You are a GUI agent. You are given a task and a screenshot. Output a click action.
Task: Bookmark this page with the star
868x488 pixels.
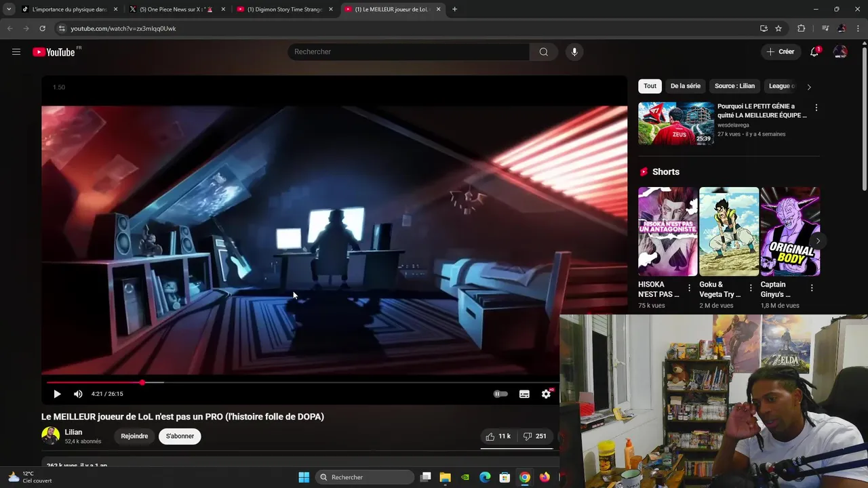778,28
